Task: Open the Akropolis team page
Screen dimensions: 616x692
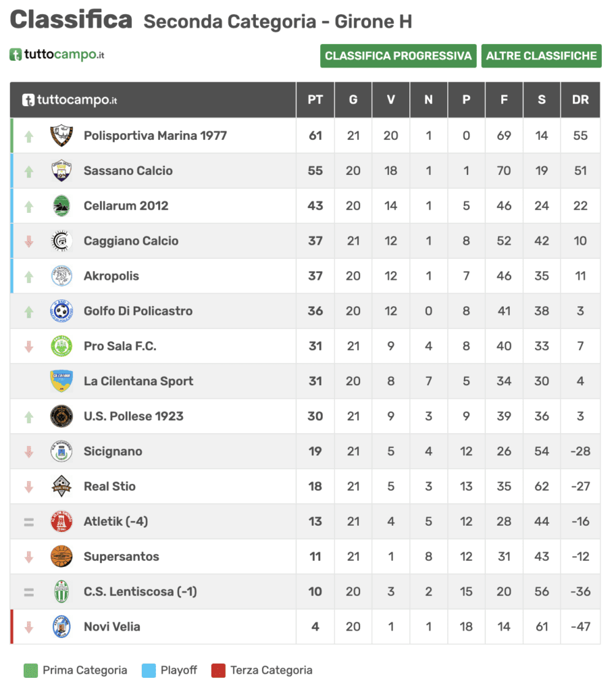Action: [111, 276]
